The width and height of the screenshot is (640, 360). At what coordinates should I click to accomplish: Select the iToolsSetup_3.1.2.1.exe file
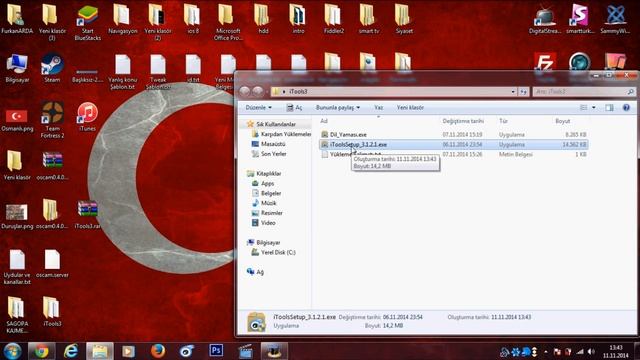(453, 144)
